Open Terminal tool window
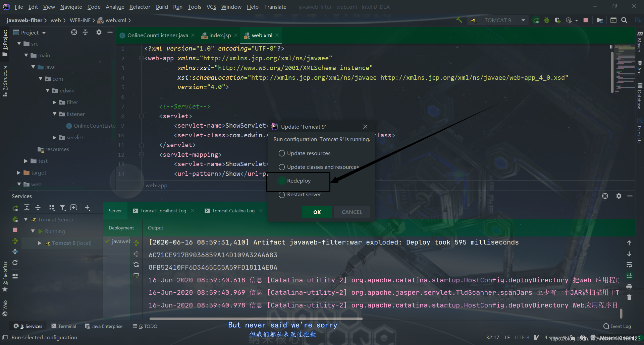This screenshot has height=345, width=644. point(64,326)
